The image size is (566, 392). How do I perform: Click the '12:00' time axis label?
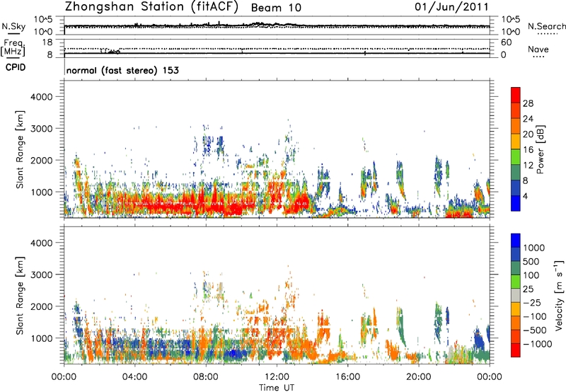point(277,377)
